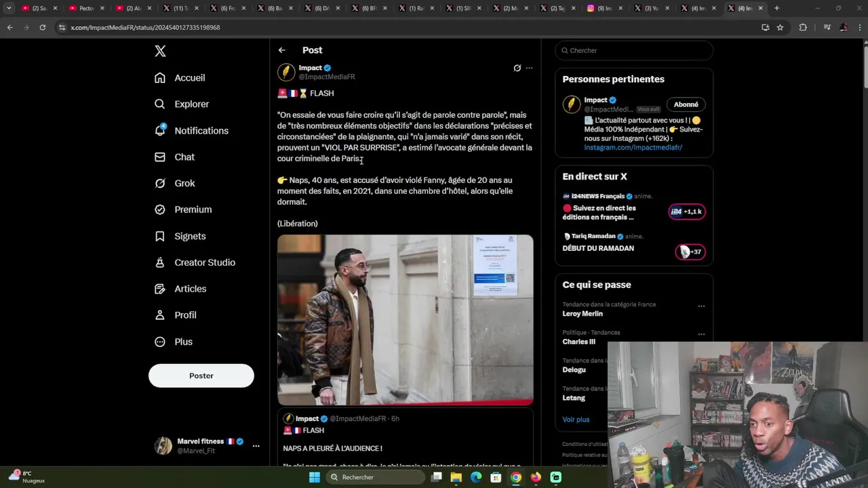Open the Windows Start menu
Screen dimensions: 868x488
tap(314, 477)
